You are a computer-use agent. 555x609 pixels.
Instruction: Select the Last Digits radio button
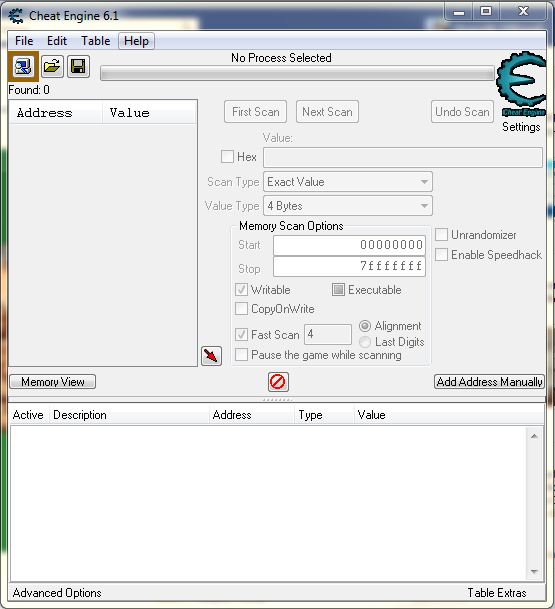pos(365,342)
